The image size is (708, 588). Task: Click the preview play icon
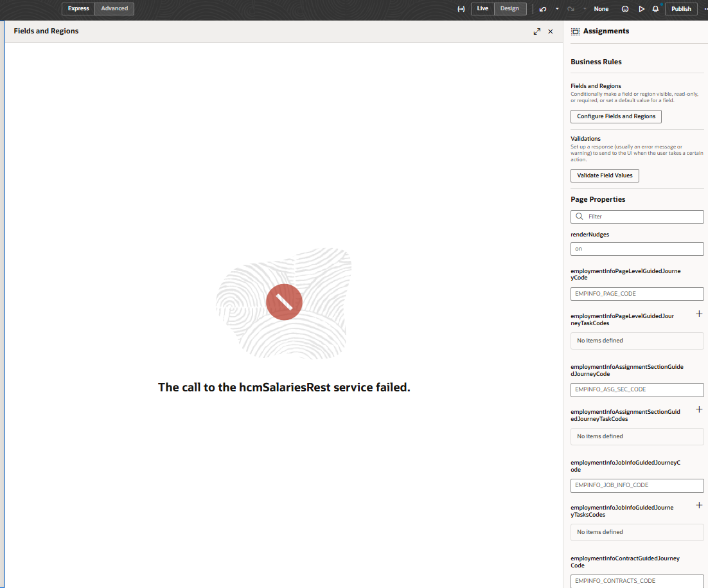641,8
